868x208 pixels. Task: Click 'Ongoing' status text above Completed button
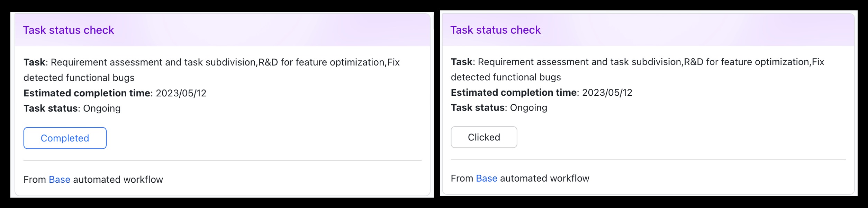tap(102, 109)
